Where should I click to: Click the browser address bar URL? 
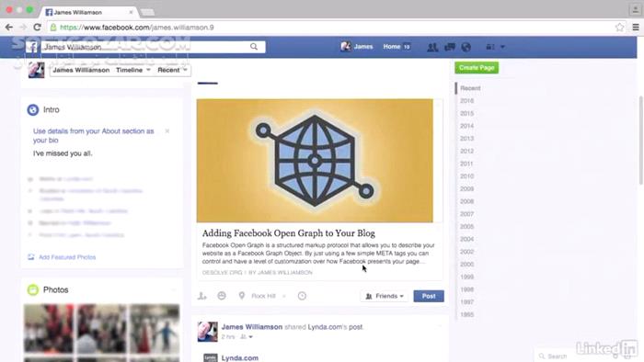(x=137, y=28)
